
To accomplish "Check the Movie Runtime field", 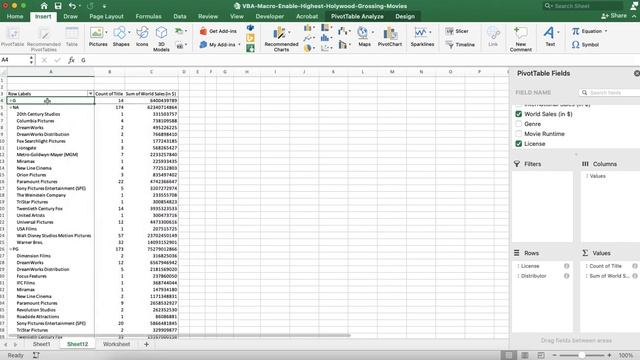I will 519,133.
